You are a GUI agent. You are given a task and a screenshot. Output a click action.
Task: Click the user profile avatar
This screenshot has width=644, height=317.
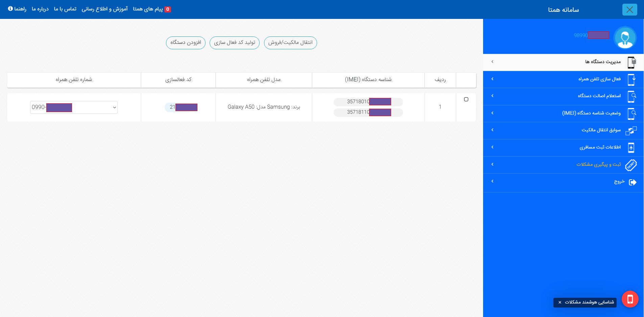point(625,38)
